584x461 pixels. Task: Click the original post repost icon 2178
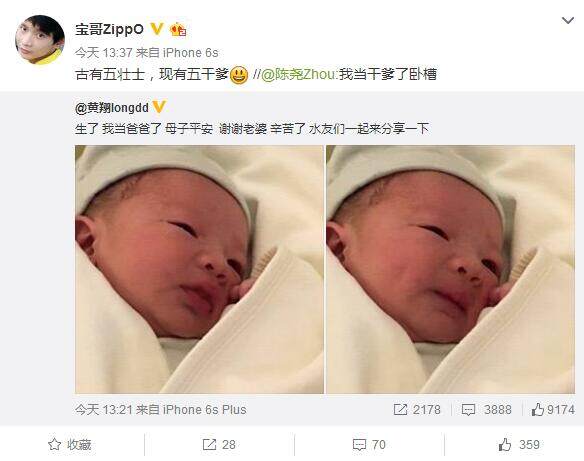coord(417,410)
